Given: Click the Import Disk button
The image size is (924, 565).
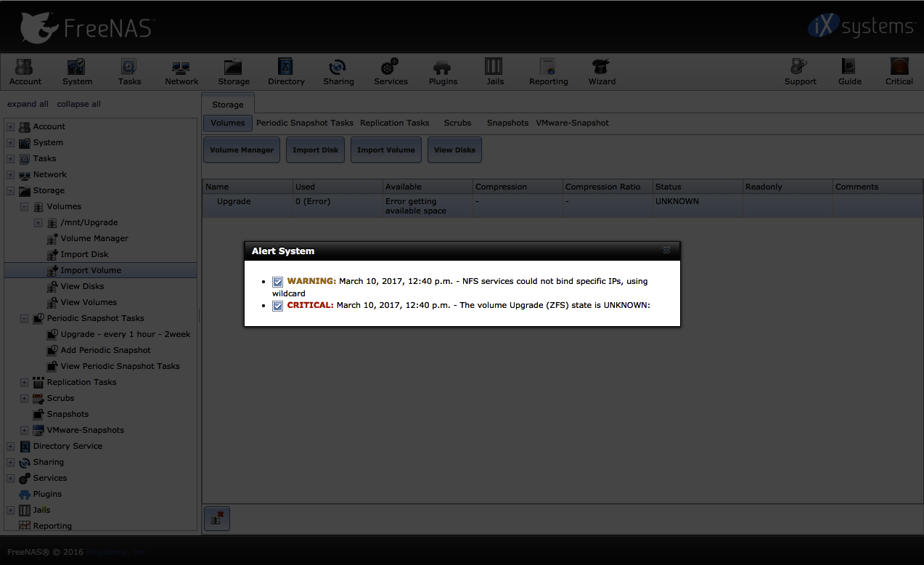Looking at the screenshot, I should click(315, 150).
